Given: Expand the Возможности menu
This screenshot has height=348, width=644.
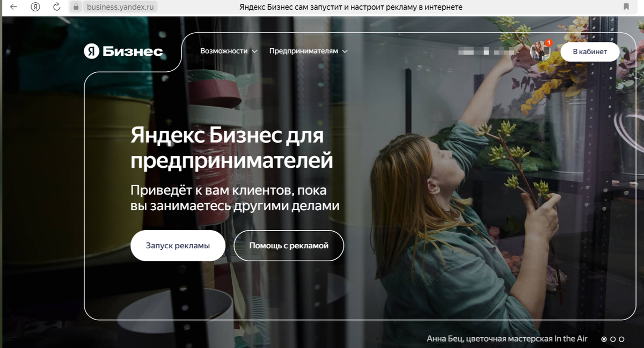Looking at the screenshot, I should pos(229,51).
